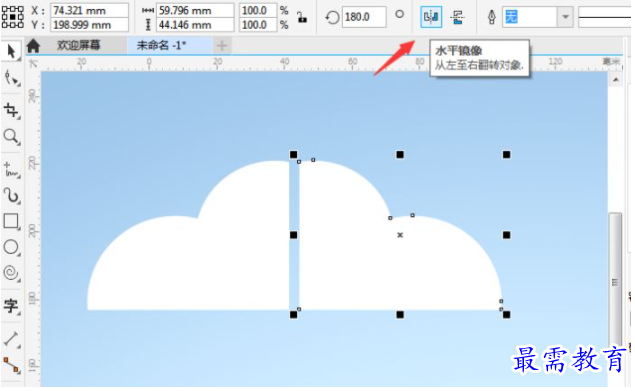This screenshot has height=391, width=635.
Task: Click the home icon tab
Action: pos(33,45)
